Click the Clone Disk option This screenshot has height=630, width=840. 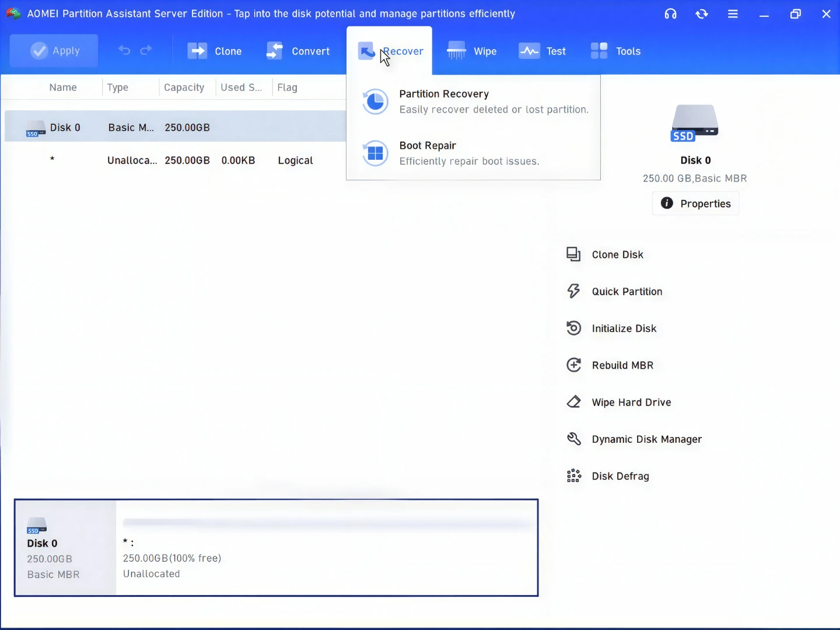point(605,255)
